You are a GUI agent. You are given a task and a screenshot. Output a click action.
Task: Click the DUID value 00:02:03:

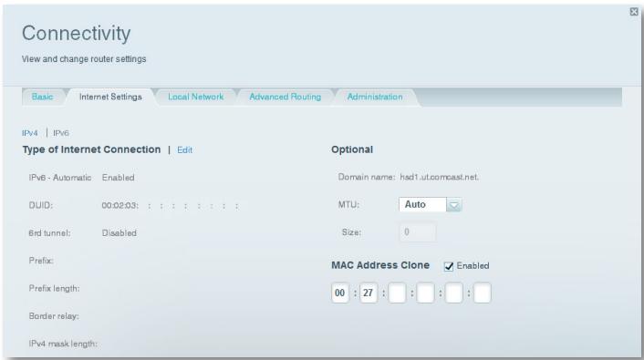(x=119, y=205)
